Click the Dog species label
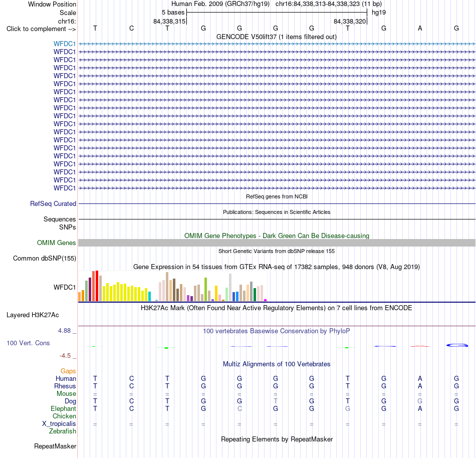This screenshot has width=476, height=458. [x=70, y=401]
